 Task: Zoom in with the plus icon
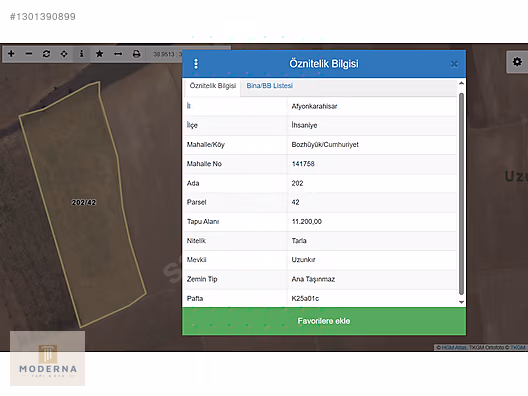coord(11,54)
